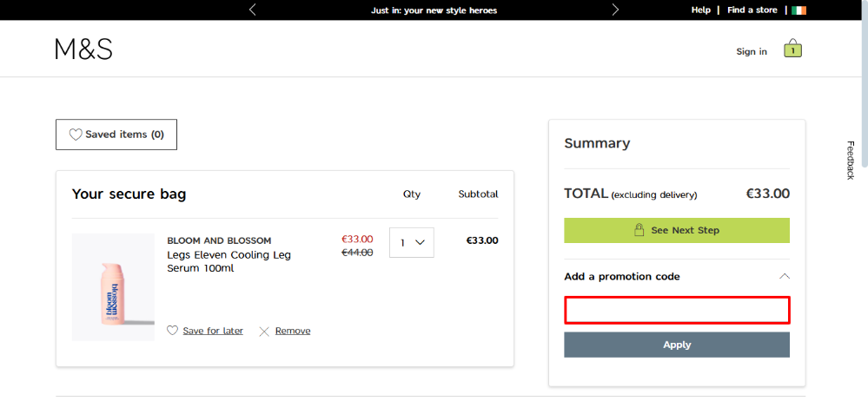Click the Ireland flag icon
This screenshot has width=868, height=401.
[798, 10]
